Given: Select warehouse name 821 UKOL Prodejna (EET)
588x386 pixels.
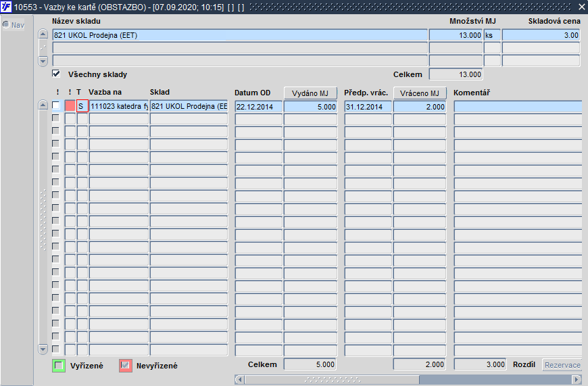Looking at the screenshot, I should point(240,35).
